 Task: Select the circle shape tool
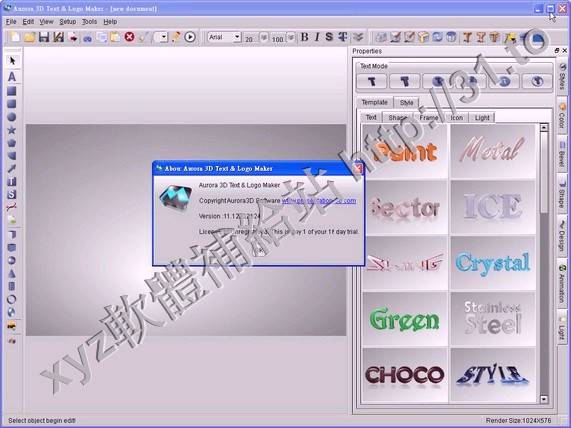coord(12,117)
